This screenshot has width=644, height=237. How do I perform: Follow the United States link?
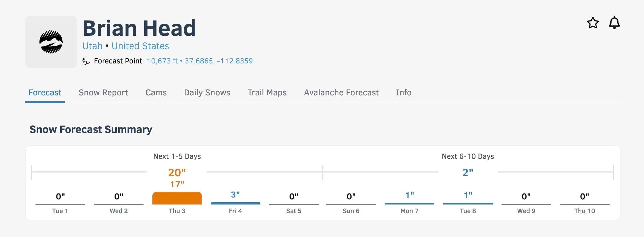coord(140,46)
